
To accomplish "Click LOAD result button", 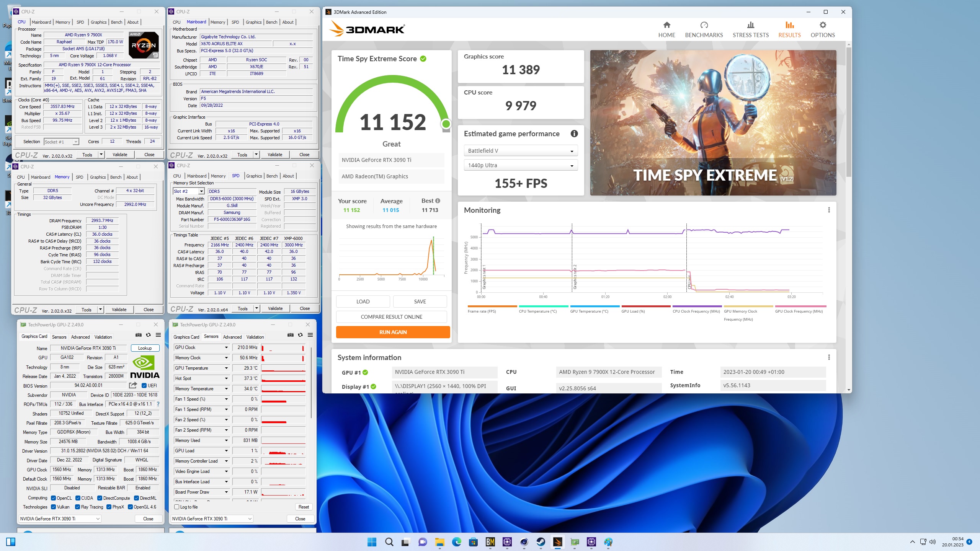I will (363, 302).
